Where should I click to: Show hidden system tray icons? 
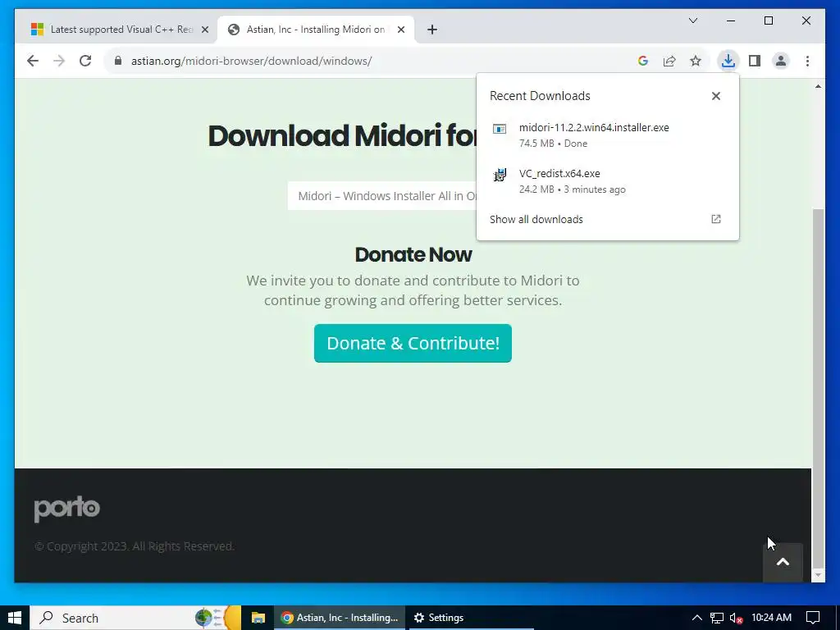coord(696,618)
